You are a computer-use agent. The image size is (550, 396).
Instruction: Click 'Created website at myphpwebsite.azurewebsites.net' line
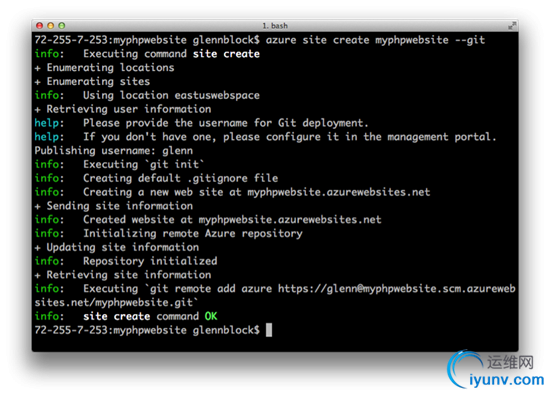click(x=208, y=220)
